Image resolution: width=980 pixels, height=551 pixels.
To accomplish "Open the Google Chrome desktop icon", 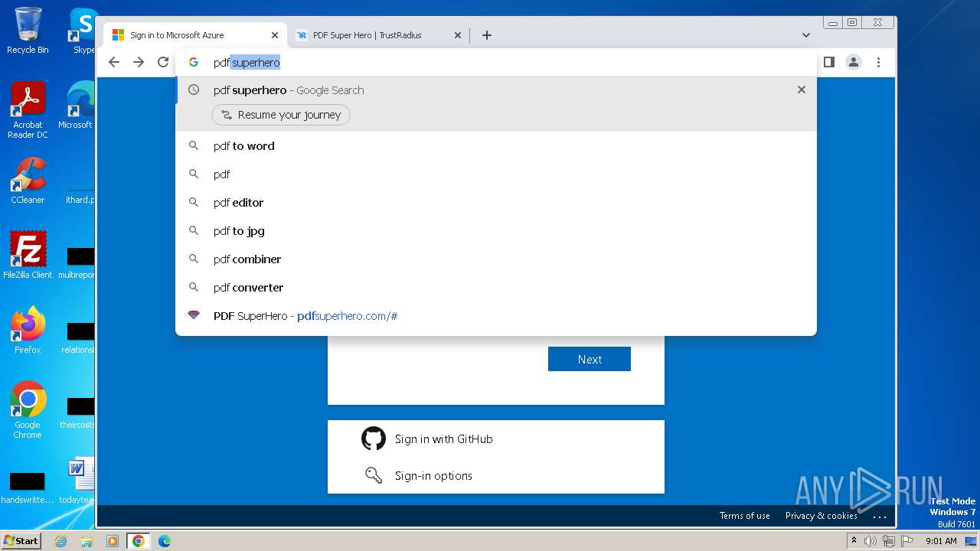I will point(28,410).
